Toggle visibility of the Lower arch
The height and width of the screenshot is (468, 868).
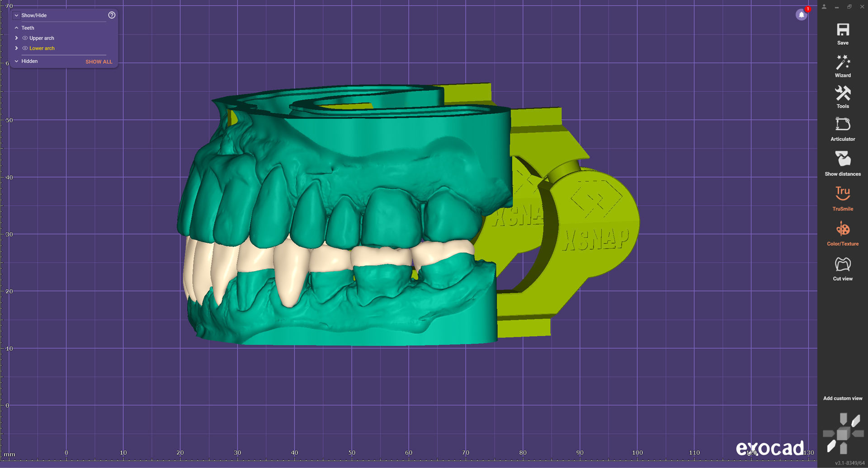25,48
